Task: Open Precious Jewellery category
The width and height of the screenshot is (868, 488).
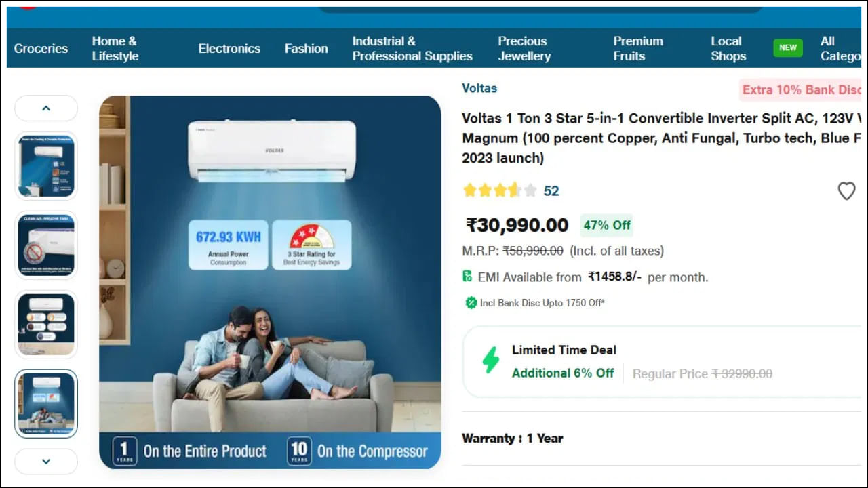Action: point(524,49)
